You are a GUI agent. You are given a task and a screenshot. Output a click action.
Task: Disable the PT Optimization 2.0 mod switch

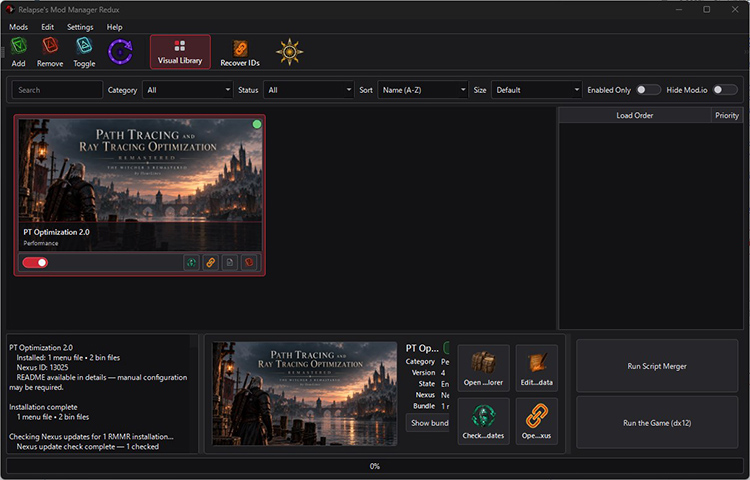35,262
